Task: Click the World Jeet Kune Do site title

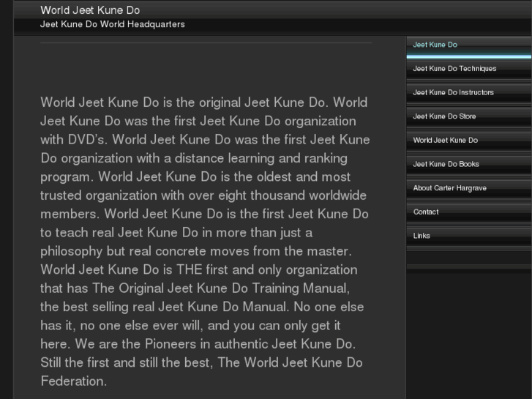Action: click(90, 10)
